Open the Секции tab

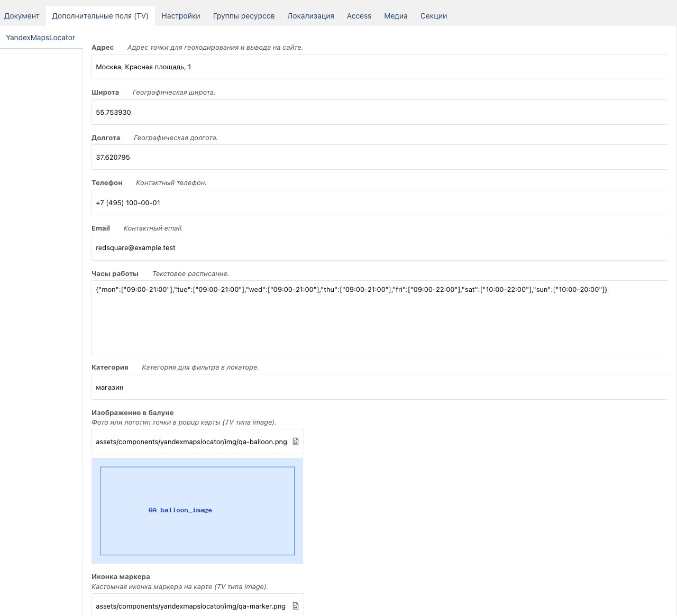434,16
